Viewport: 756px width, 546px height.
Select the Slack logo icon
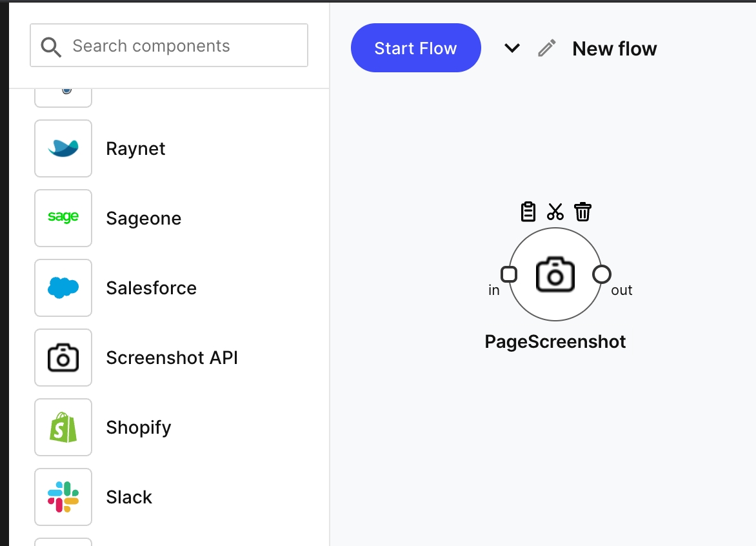click(63, 497)
